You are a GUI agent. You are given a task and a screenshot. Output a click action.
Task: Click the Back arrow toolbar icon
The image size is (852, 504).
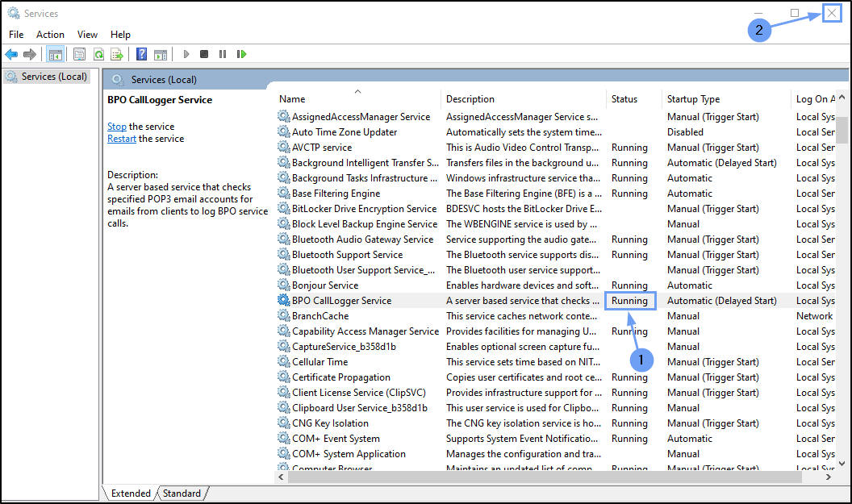[11, 54]
